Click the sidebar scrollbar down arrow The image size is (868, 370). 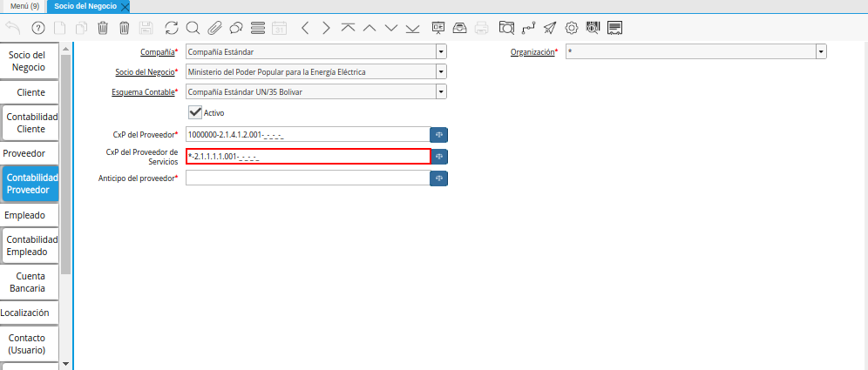tap(66, 364)
